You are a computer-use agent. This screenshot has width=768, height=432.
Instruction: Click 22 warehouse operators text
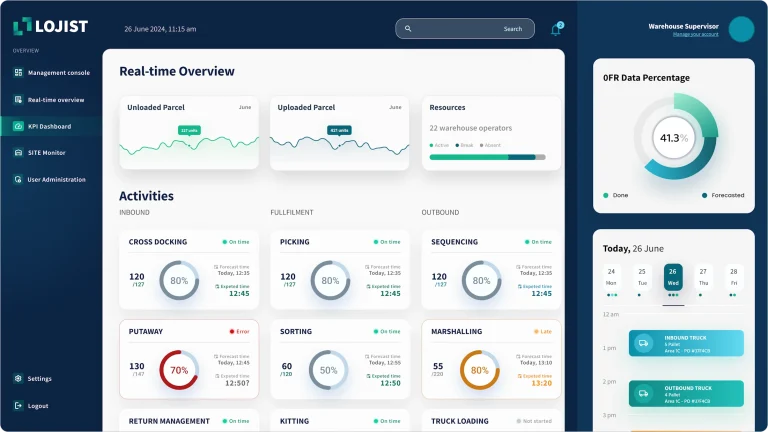[471, 128]
